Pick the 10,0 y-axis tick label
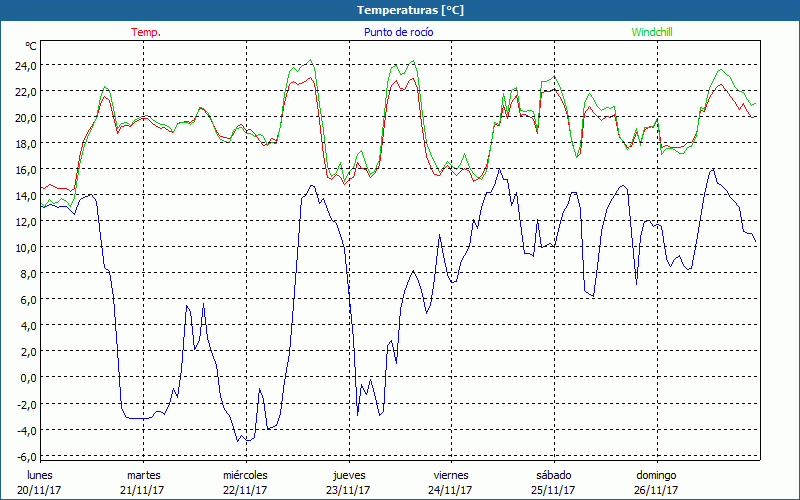This screenshot has width=800, height=500. 24,247
